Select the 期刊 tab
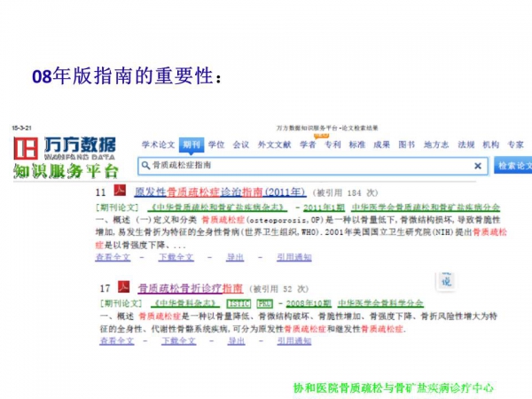Image resolution: width=532 pixels, height=399 pixels. pyautogui.click(x=192, y=145)
